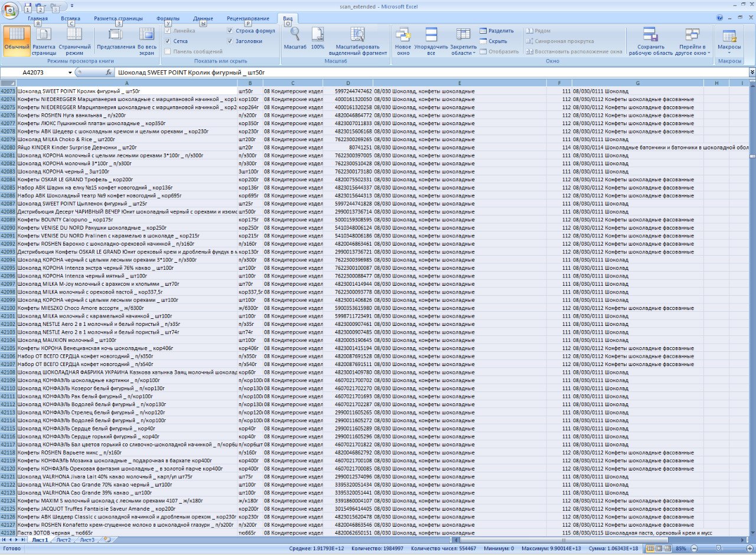Viewport: 756px width, 555px height.
Task: Select barcode cell 80741251
Action: click(348, 148)
